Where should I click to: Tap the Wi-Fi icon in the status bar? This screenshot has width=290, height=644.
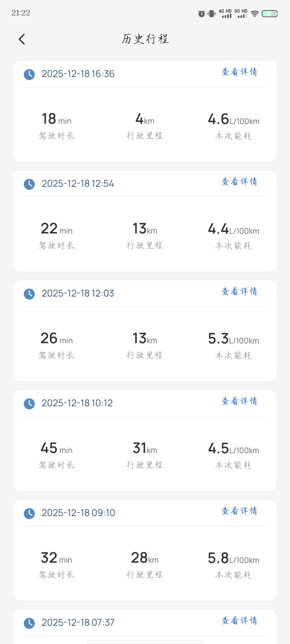coord(255,13)
